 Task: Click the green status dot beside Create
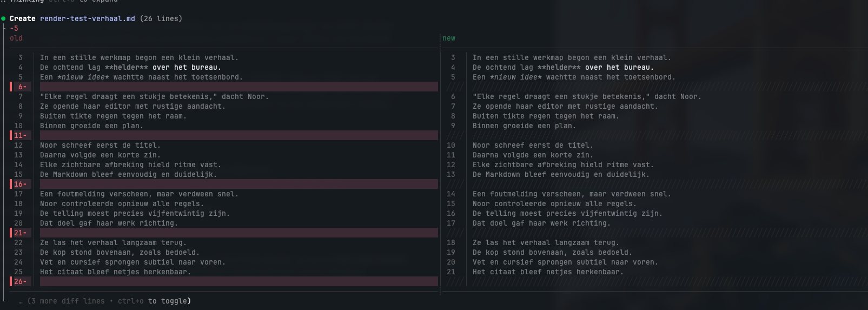3,18
